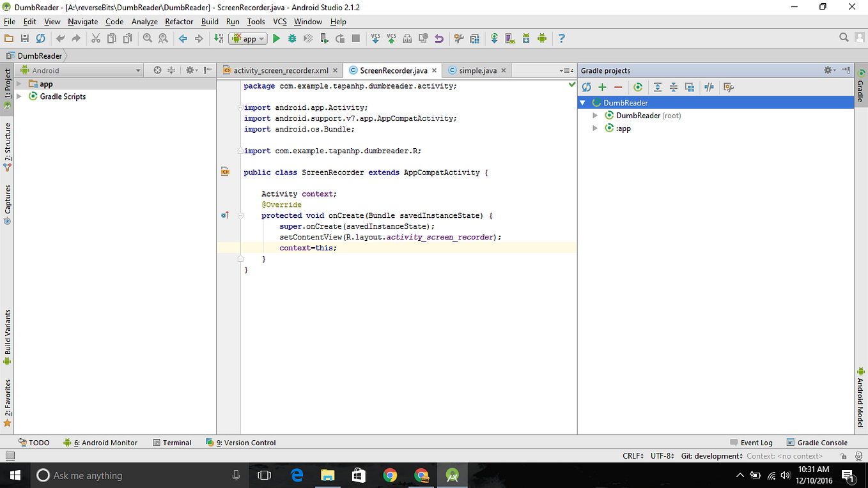The width and height of the screenshot is (868, 488).
Task: Run the app using the green Run icon
Action: pos(276,38)
